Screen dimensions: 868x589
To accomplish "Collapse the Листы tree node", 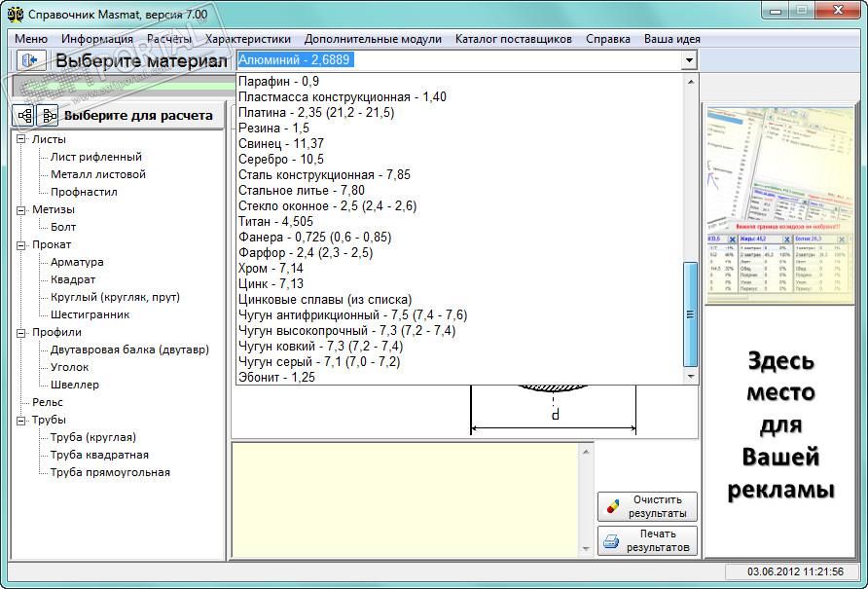I will coord(21,139).
